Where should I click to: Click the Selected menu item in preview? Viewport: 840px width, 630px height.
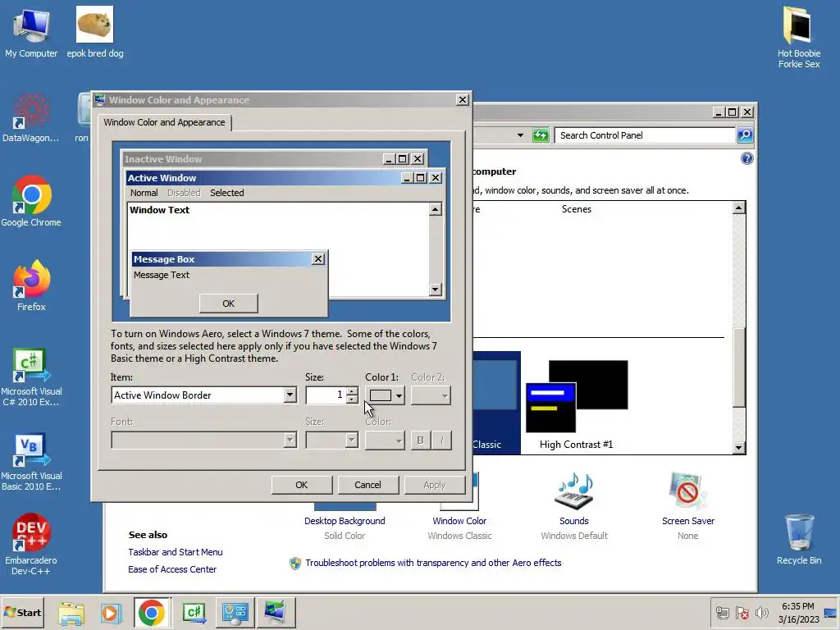tap(226, 193)
